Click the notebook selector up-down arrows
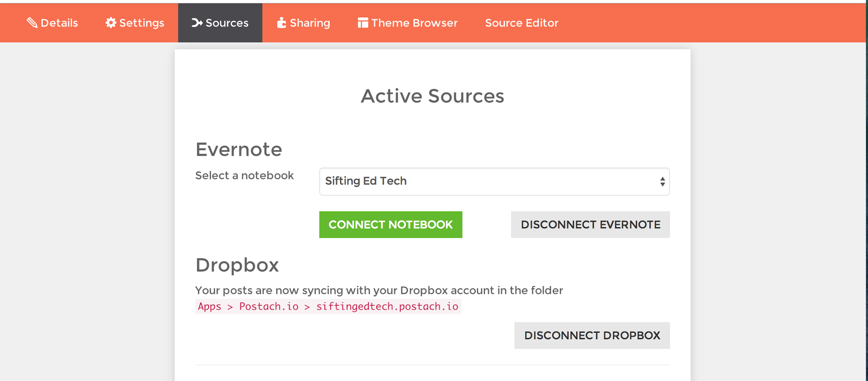Viewport: 868px width, 381px height. 662,182
